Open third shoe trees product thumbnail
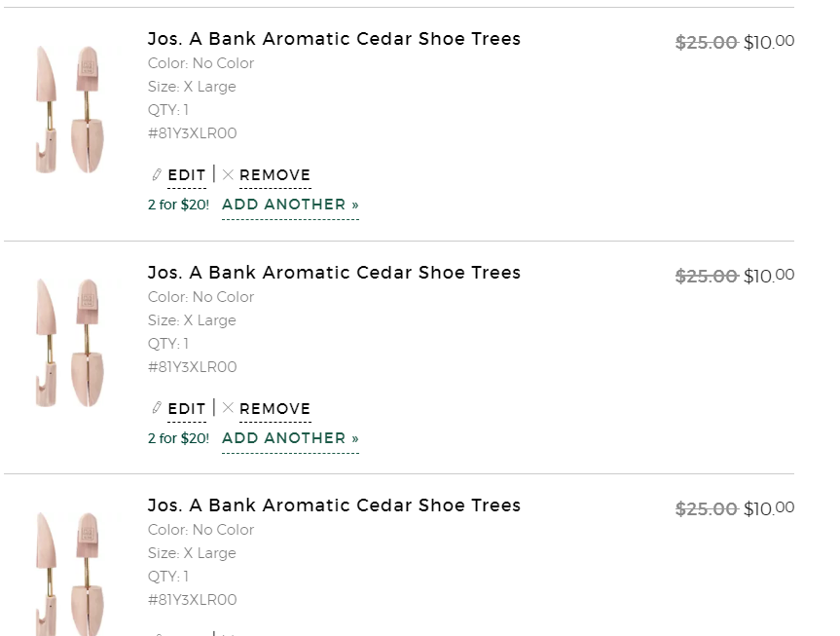 [70, 574]
